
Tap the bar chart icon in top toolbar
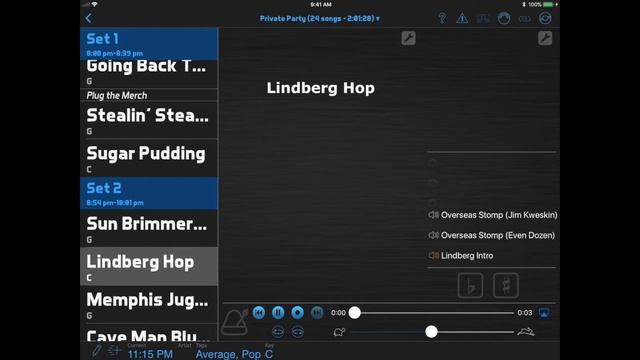(483, 18)
